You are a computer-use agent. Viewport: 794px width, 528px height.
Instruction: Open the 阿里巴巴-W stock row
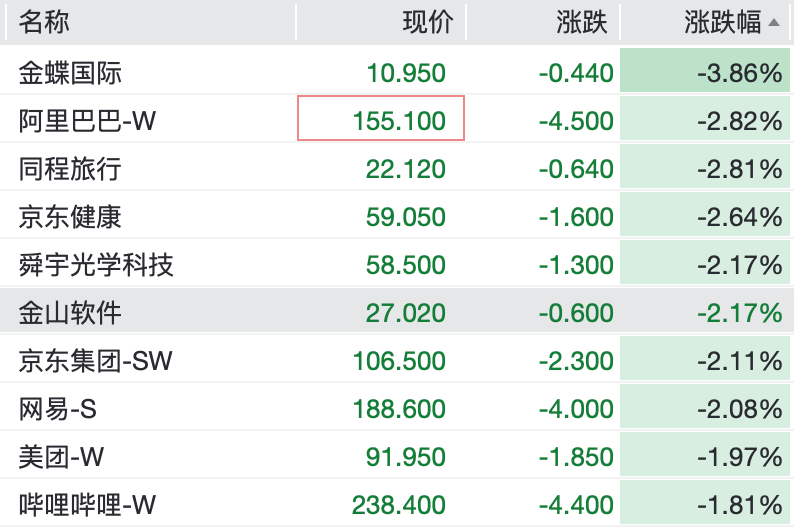[x=88, y=121]
